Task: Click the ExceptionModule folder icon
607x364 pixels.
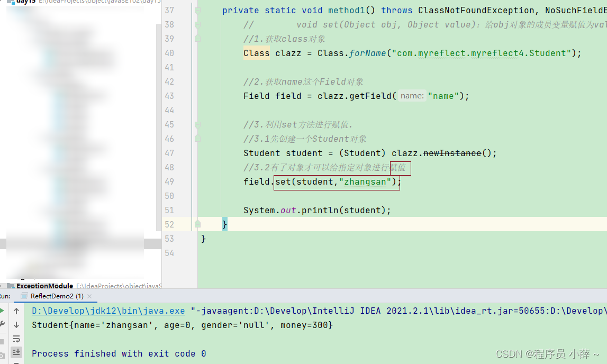Action: point(11,286)
